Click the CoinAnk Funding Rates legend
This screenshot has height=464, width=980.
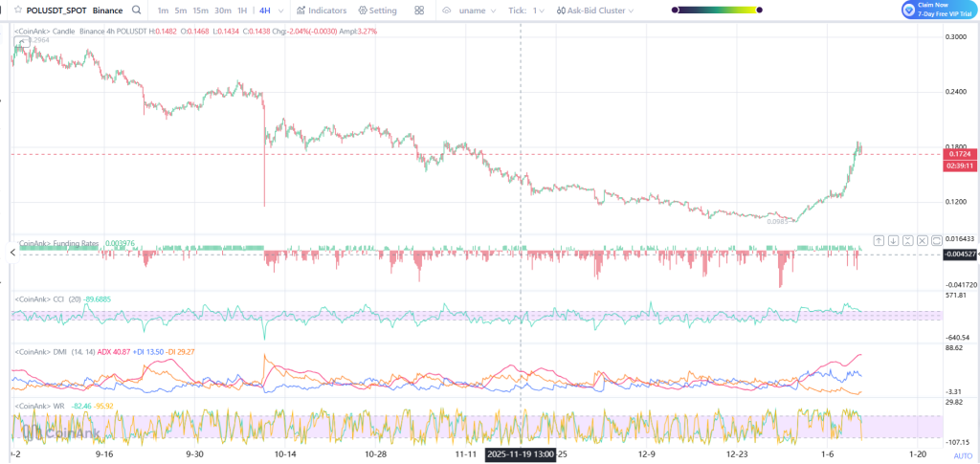coord(58,243)
